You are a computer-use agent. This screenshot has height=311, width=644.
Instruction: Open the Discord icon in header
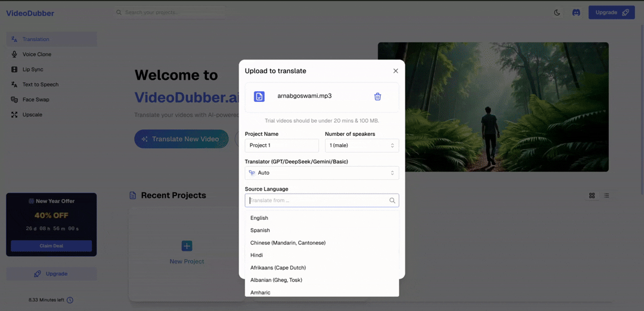point(576,13)
